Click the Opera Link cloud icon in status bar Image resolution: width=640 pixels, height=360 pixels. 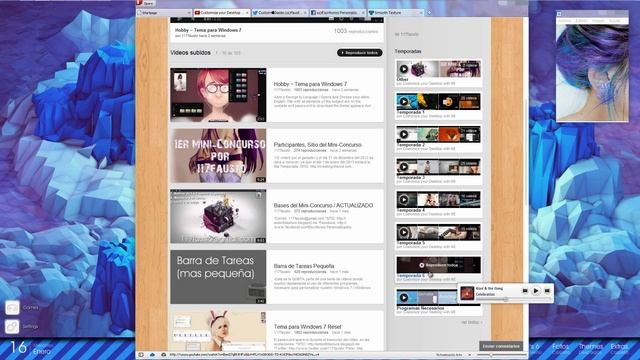pos(152,355)
